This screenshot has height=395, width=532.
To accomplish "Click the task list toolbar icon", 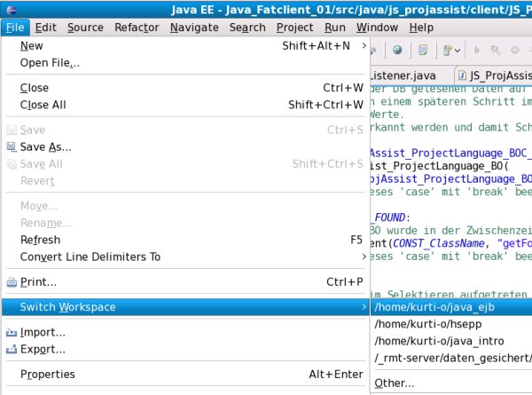I will click(422, 50).
